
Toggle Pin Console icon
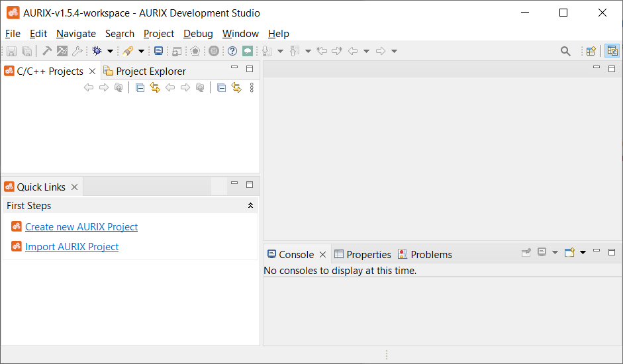point(526,252)
